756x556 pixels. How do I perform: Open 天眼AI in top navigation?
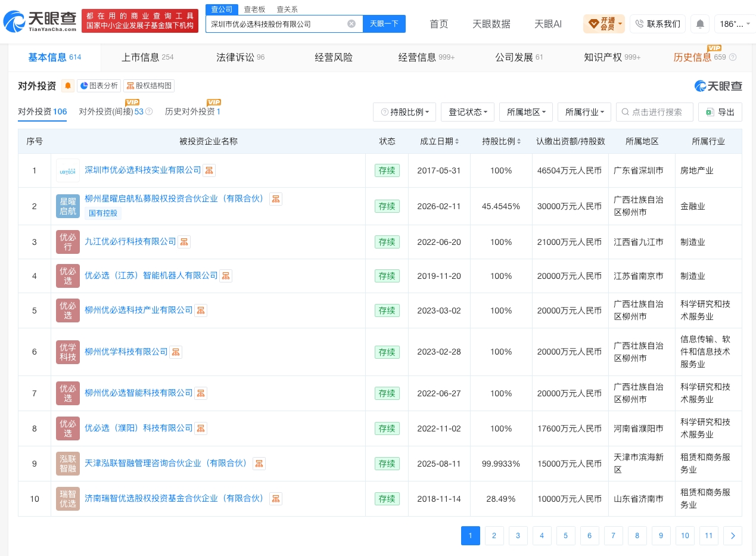point(548,24)
